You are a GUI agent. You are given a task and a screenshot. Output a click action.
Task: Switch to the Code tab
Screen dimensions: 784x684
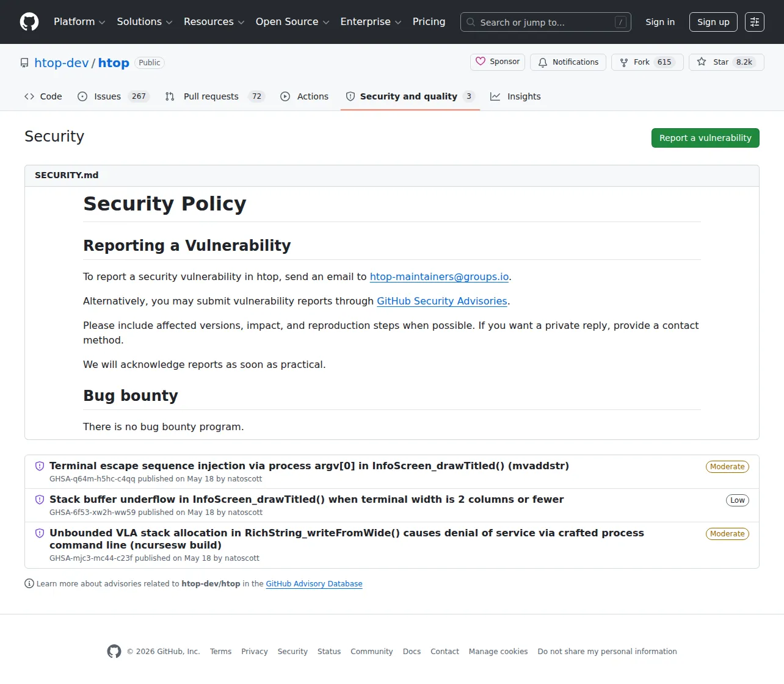43,96
